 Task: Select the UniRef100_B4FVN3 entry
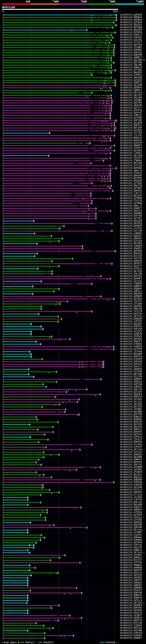click(131, 120)
